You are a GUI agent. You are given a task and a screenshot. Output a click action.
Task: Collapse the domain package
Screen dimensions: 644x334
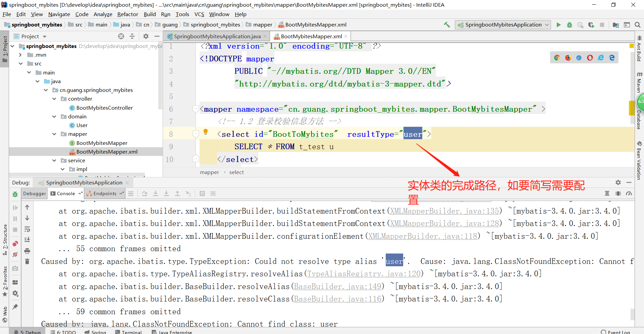point(54,117)
